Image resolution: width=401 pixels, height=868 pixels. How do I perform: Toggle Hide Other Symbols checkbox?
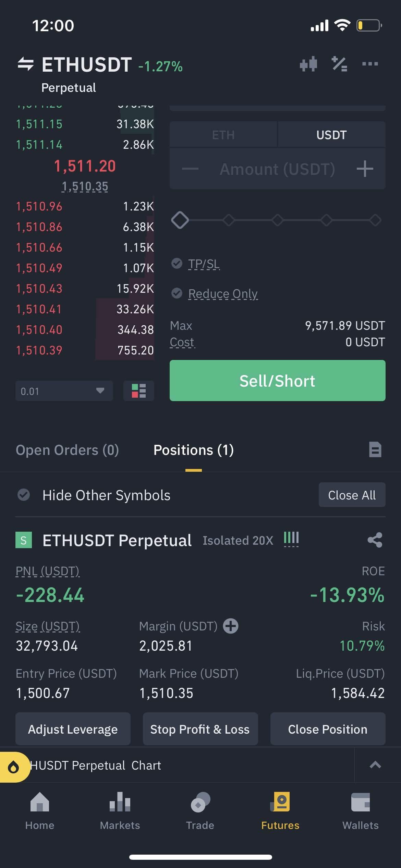[24, 495]
